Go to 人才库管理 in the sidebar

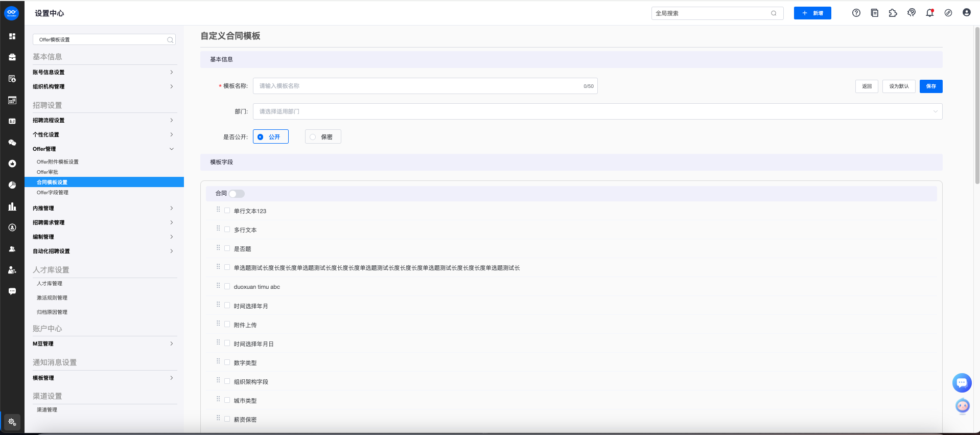50,284
